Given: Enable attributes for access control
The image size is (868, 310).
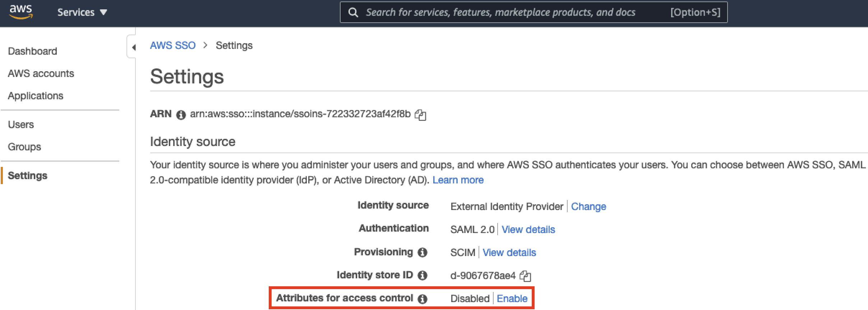Looking at the screenshot, I should click(512, 298).
